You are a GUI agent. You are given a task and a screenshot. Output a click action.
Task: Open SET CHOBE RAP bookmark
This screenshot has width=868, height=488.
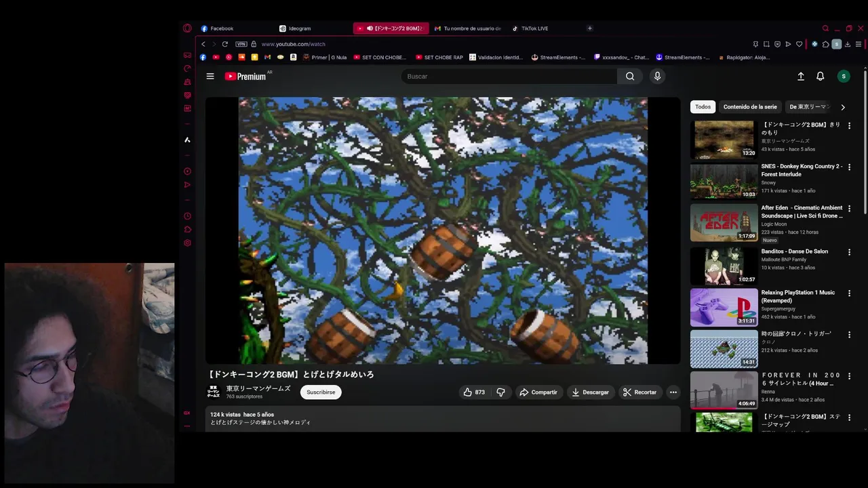click(x=439, y=57)
